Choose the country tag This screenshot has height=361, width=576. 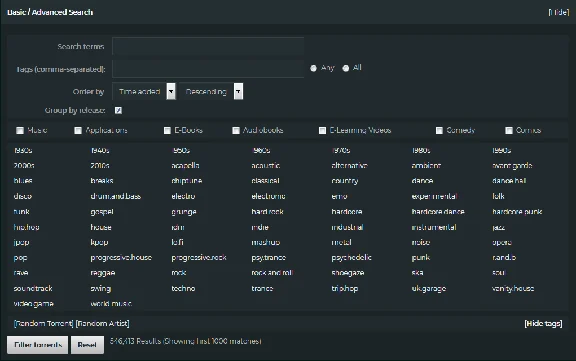345,181
